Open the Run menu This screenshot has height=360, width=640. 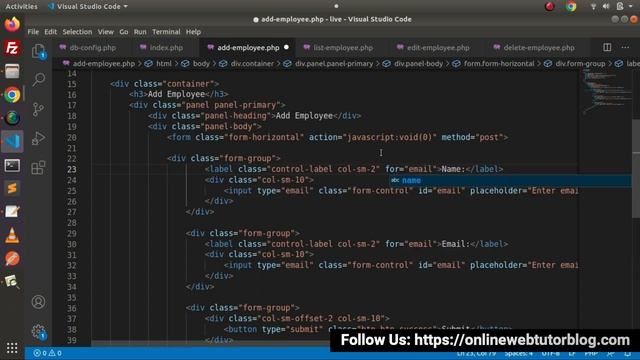pos(140,32)
